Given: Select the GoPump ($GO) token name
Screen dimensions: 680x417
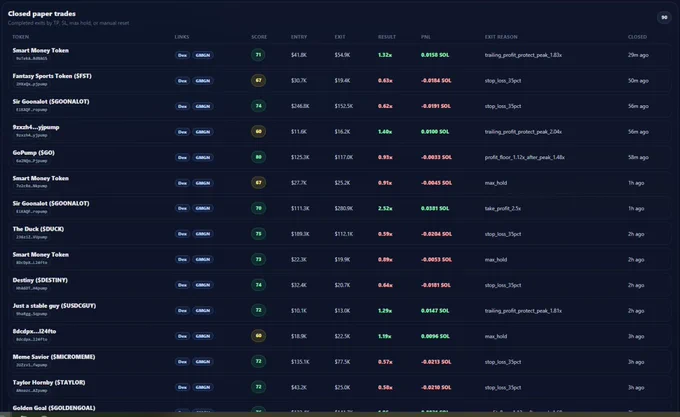Looking at the screenshot, I should pos(33,153).
